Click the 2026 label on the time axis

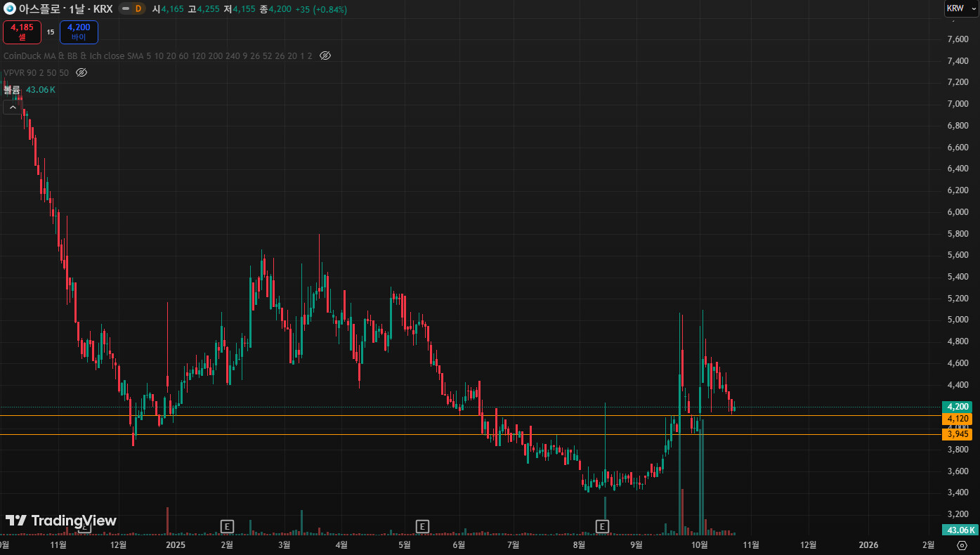(x=869, y=544)
